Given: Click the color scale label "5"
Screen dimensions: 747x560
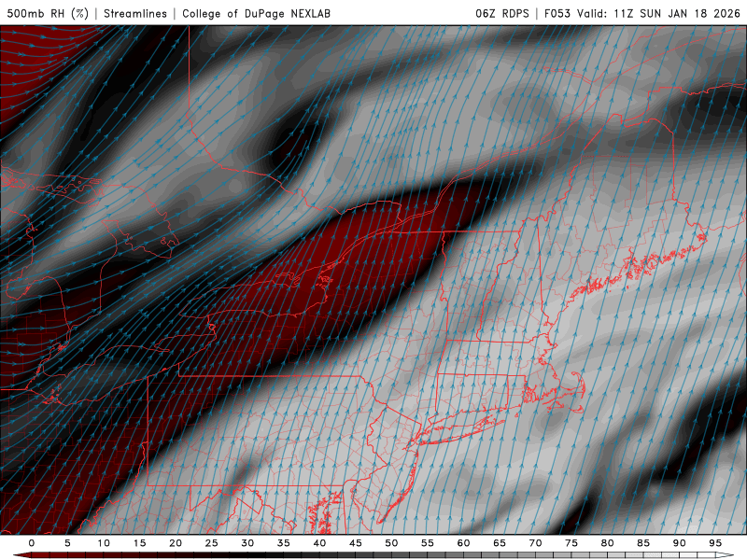Looking at the screenshot, I should coord(67,543).
